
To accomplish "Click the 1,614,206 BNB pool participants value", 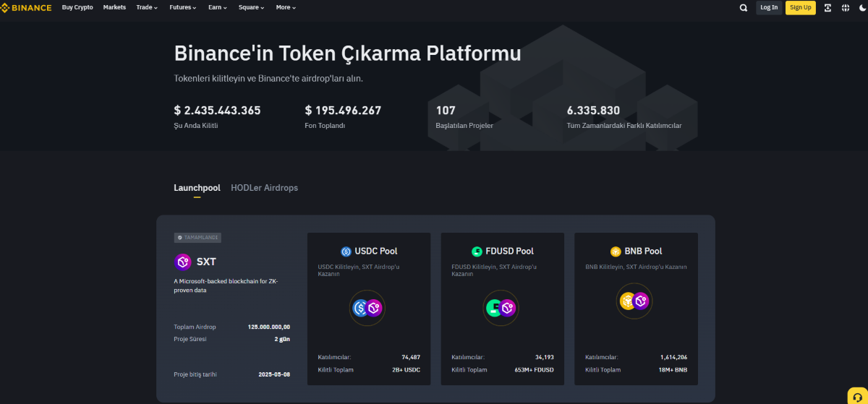I will coord(673,357).
